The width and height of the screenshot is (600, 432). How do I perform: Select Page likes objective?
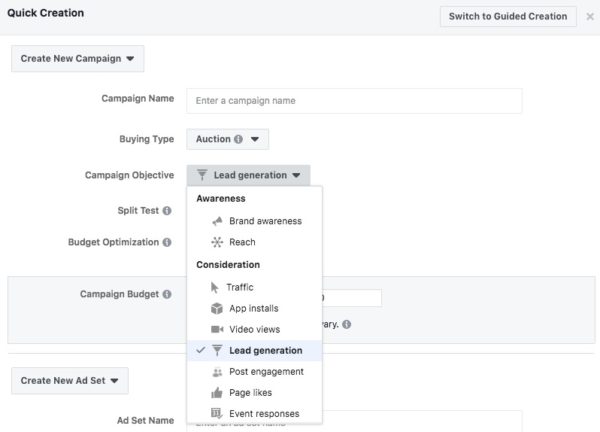254,393
